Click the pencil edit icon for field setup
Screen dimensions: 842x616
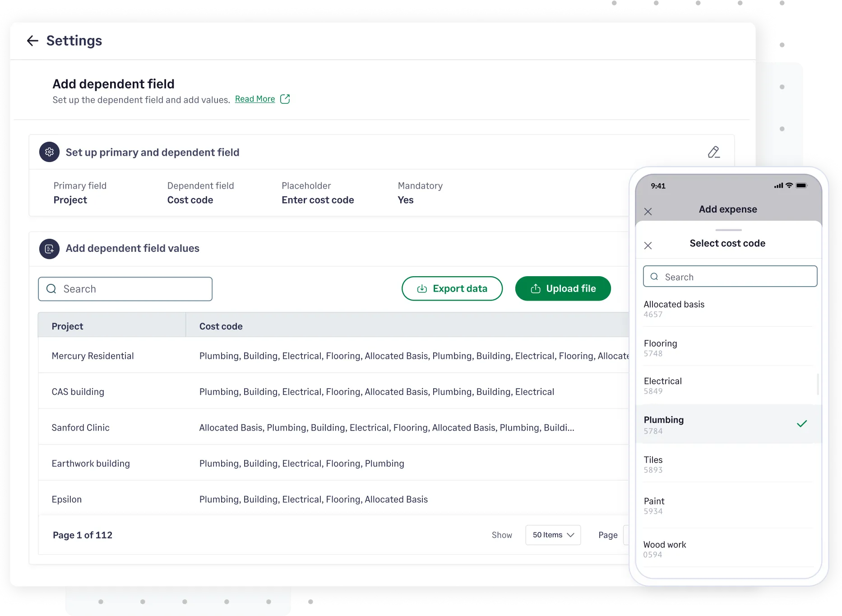pyautogui.click(x=713, y=152)
